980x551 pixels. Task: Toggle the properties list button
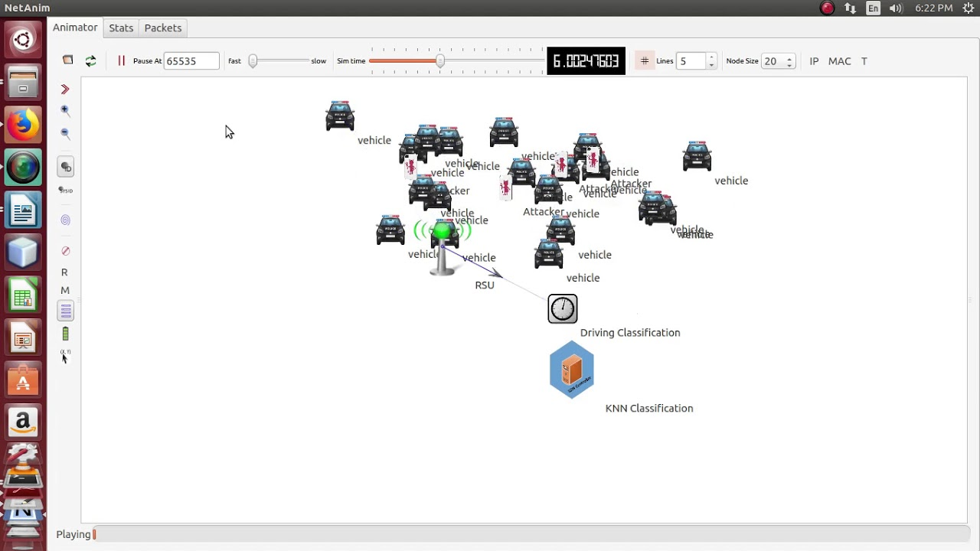pyautogui.click(x=66, y=311)
